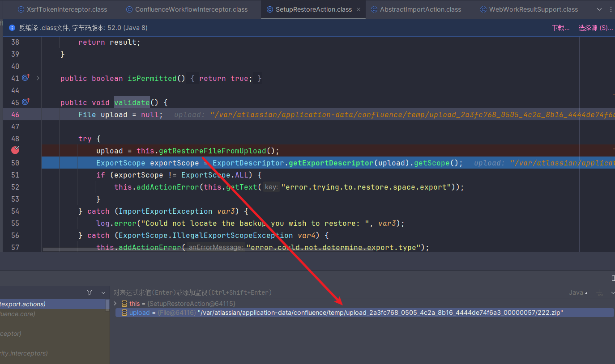Open the Java language dropdown in evaluator

[x=579, y=292]
